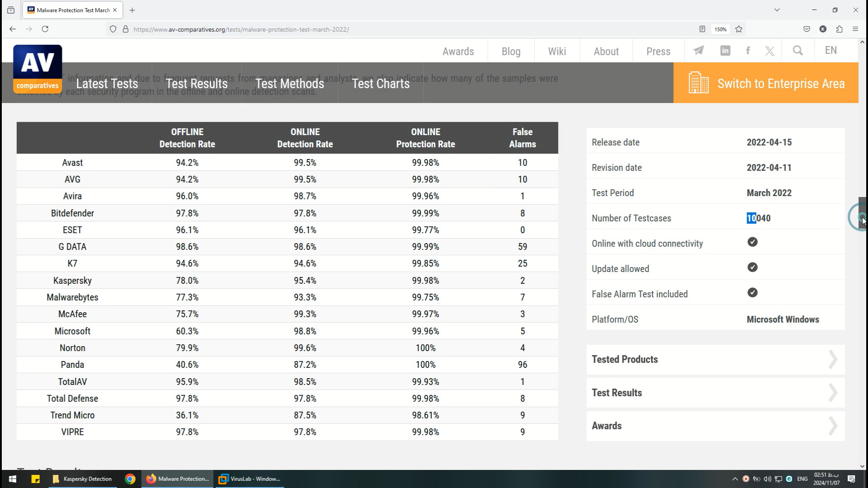
Task: Click the tracking protection shield icon
Action: [113, 29]
